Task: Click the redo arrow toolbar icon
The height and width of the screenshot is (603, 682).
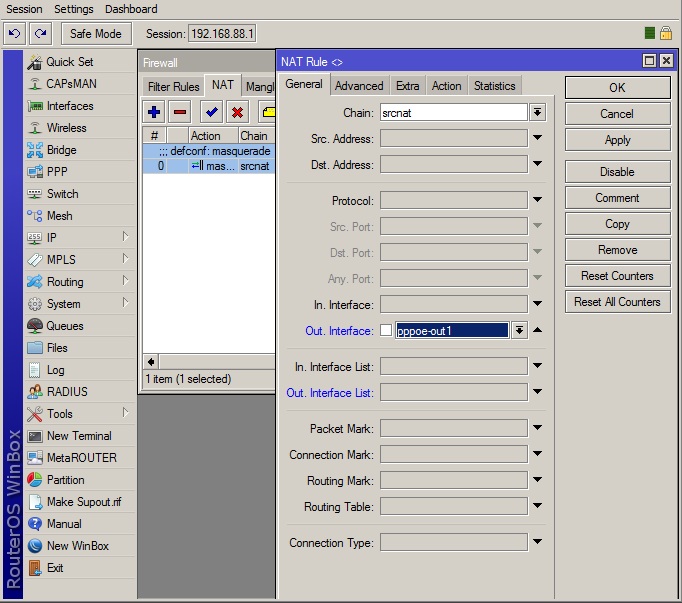Action: (x=40, y=34)
